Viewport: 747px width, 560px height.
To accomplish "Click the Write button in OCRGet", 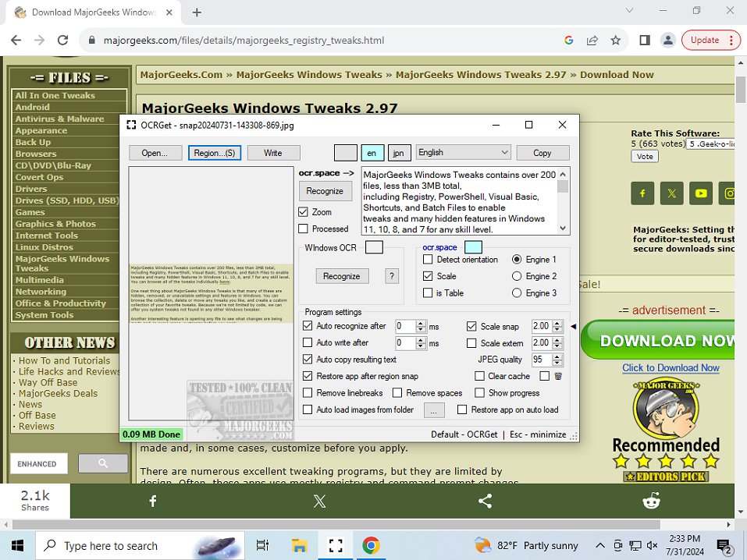I will click(x=273, y=153).
